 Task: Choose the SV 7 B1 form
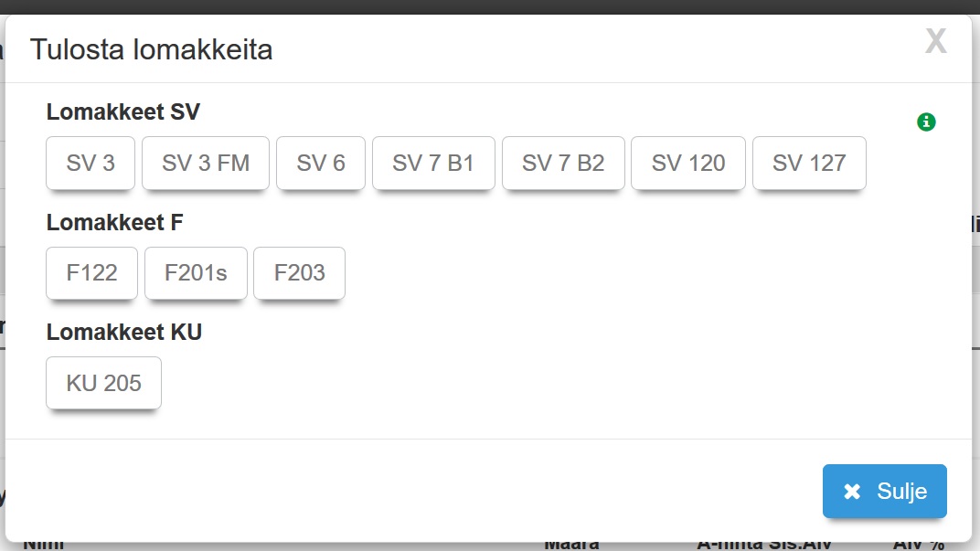[x=433, y=164]
